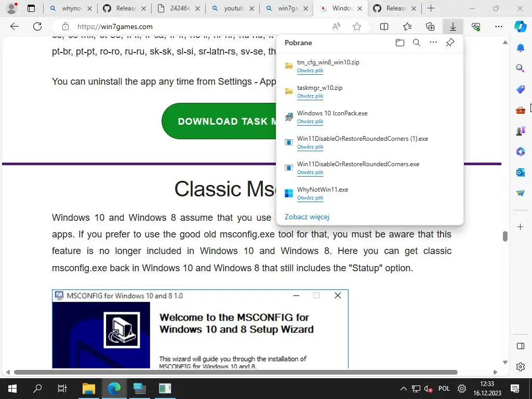Open the Favorites list
This screenshot has width=532, height=399.
tap(407, 26)
